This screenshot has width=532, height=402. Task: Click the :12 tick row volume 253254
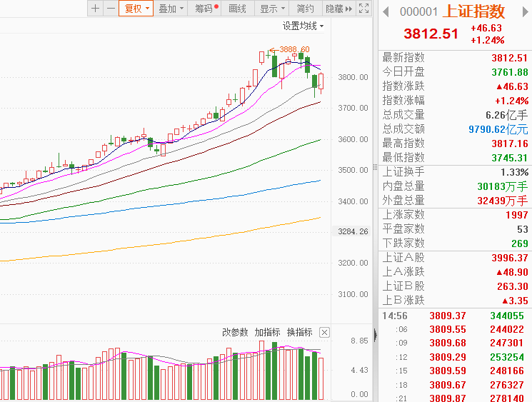(x=507, y=357)
